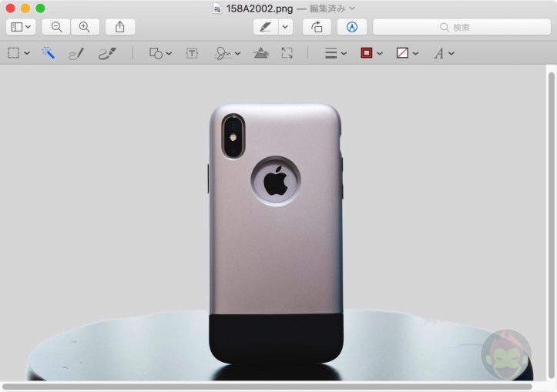Expand the highlight pen options arrow
The height and width of the screenshot is (392, 557).
click(x=285, y=27)
